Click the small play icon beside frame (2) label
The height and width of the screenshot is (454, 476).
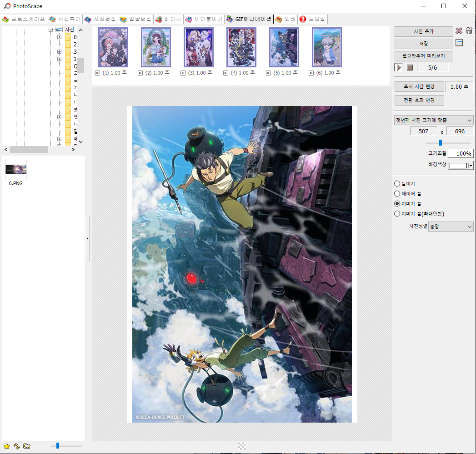coord(140,73)
